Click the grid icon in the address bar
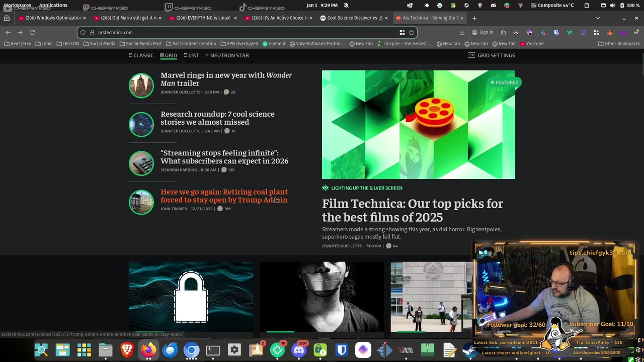 click(x=402, y=32)
